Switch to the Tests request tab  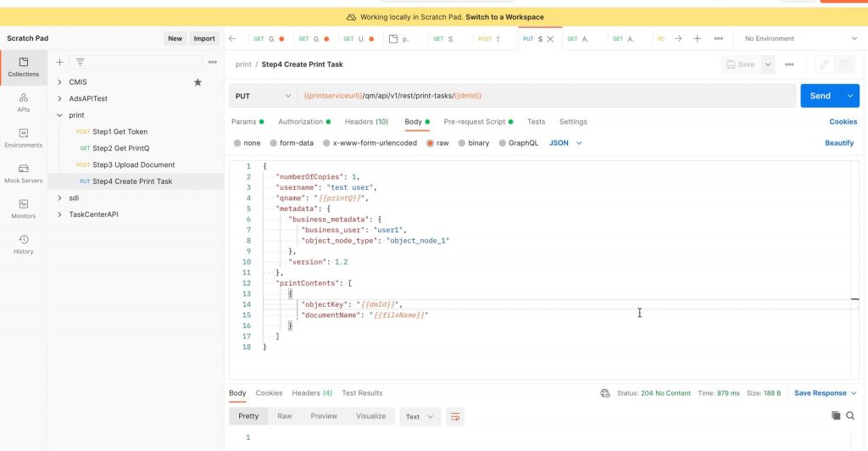tap(536, 122)
